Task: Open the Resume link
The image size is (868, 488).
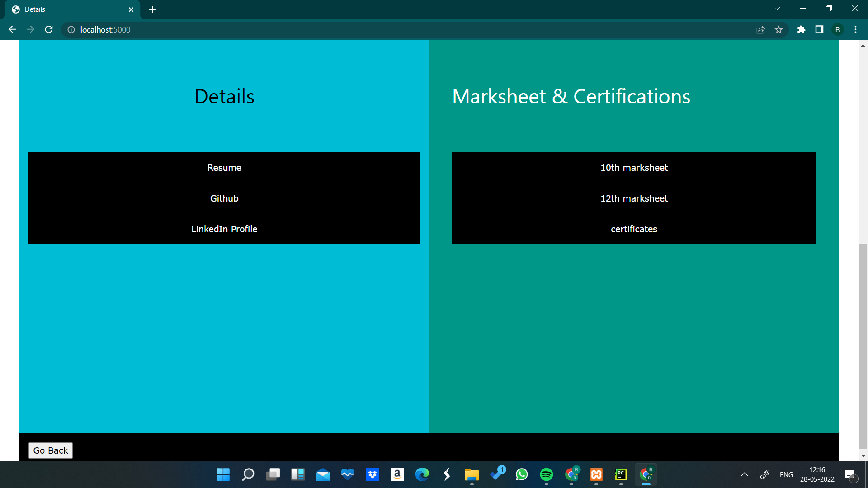Action: pos(224,168)
